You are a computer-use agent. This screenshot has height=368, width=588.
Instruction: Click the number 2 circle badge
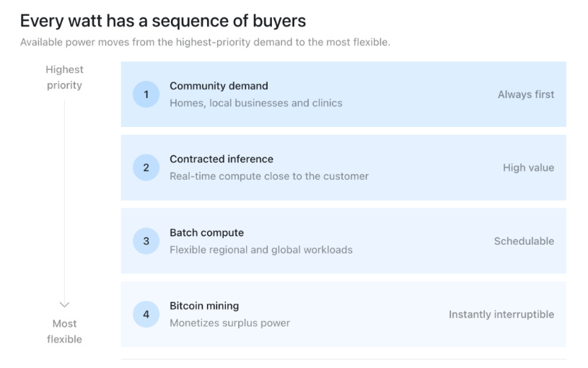[x=146, y=167]
